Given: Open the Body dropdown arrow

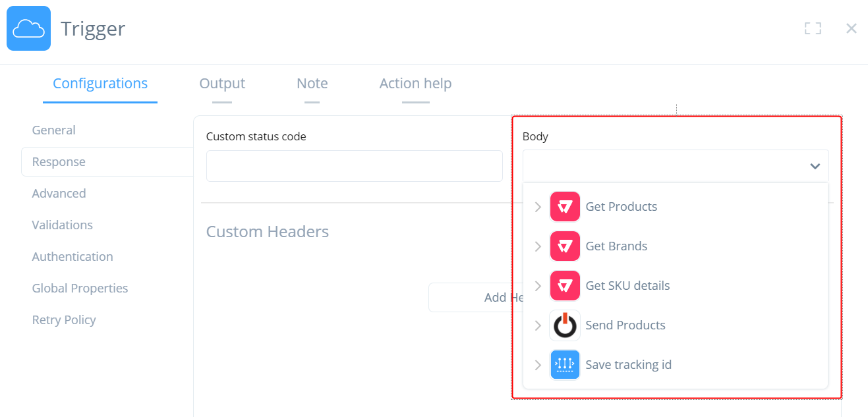Looking at the screenshot, I should [815, 166].
